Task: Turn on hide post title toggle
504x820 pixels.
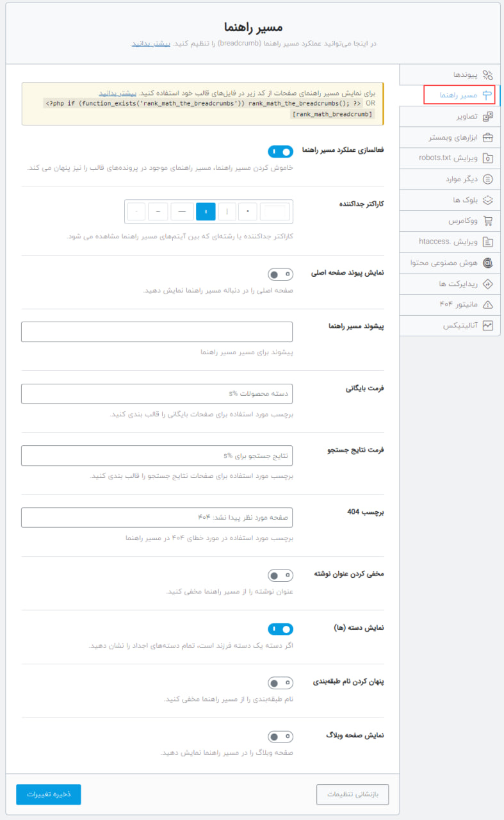Action: click(x=280, y=575)
